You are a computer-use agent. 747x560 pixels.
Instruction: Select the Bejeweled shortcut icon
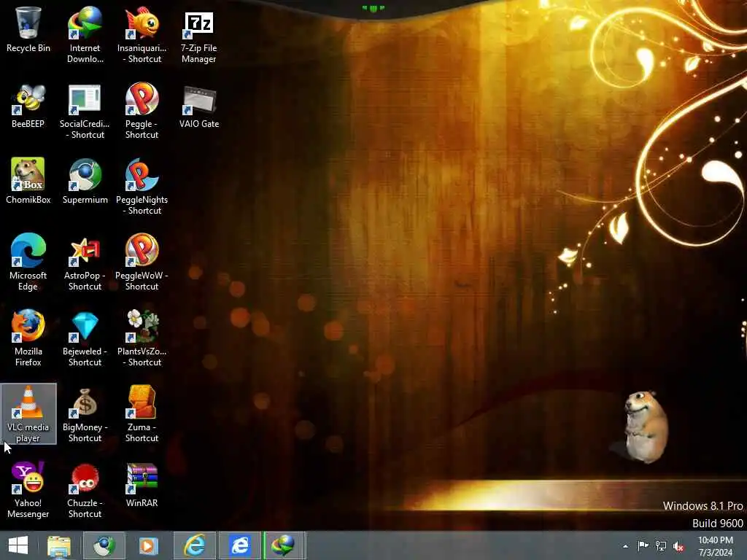85,338
